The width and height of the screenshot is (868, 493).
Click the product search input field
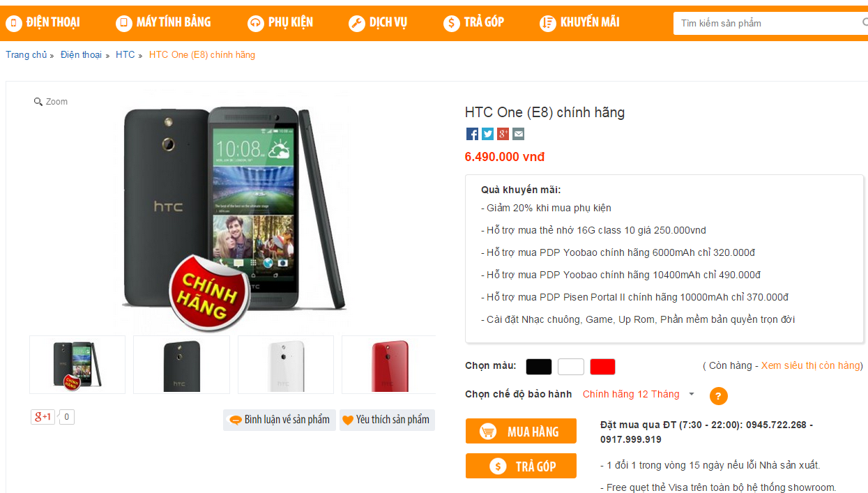click(767, 23)
